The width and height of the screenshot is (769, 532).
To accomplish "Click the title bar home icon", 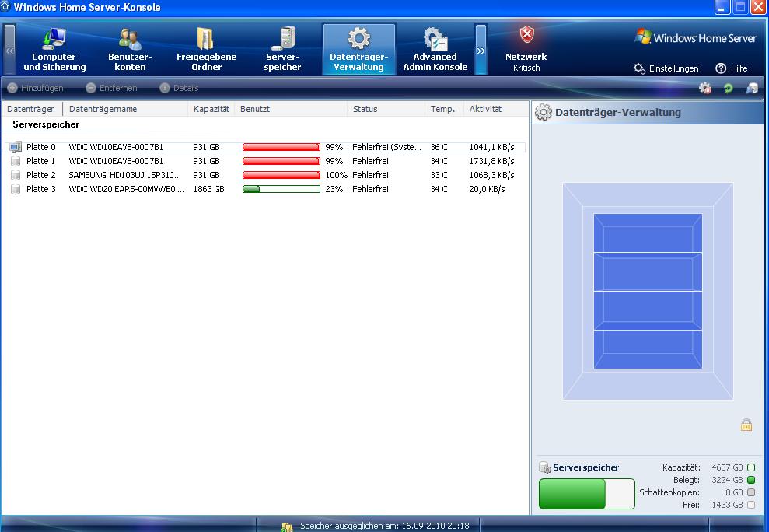I will (5, 6).
